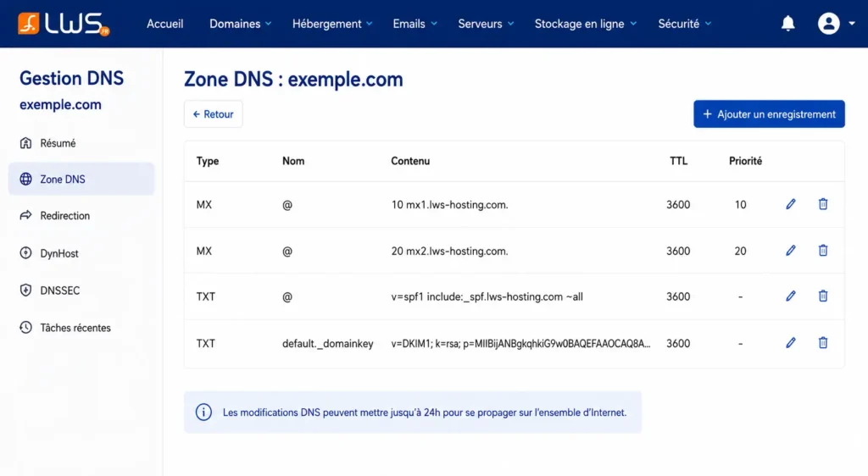This screenshot has width=868, height=476.
Task: Click the "Gestion DNS" sidebar title
Action: [x=71, y=78]
